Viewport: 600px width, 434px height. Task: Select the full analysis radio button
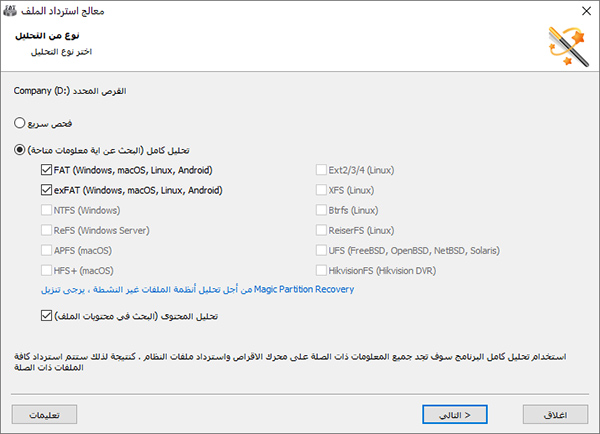coord(20,150)
